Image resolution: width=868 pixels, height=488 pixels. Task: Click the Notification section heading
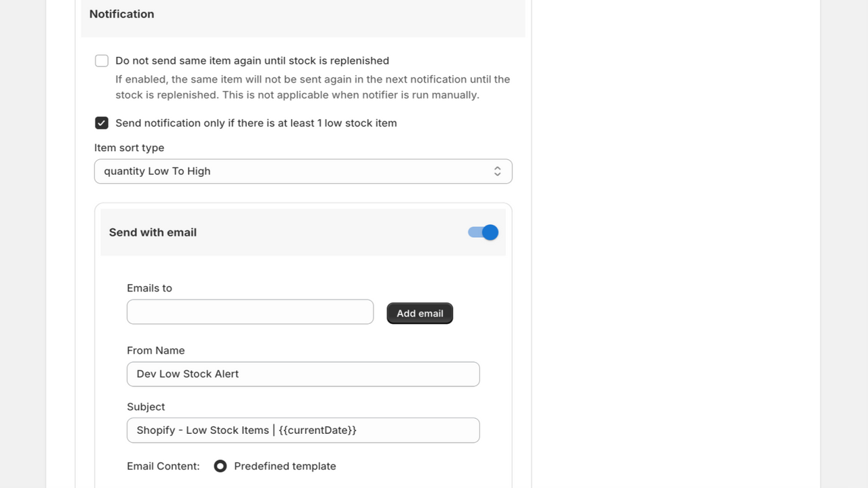tap(121, 14)
